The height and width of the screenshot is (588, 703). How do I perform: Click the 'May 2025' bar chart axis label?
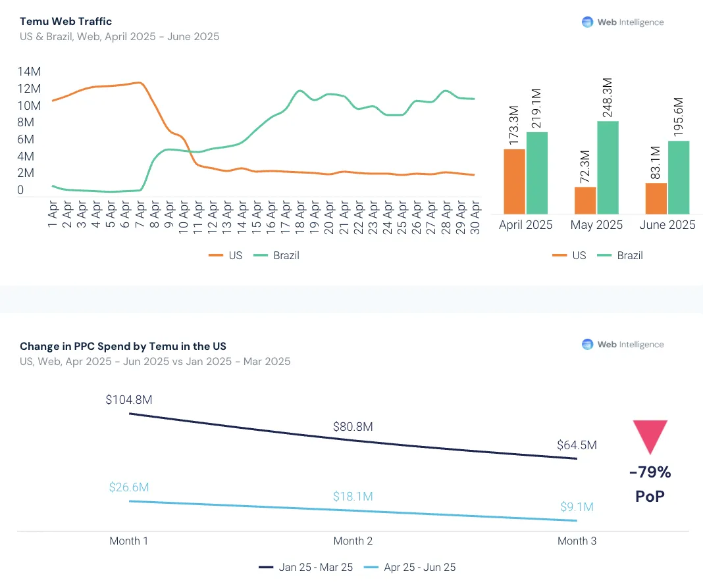coord(597,225)
